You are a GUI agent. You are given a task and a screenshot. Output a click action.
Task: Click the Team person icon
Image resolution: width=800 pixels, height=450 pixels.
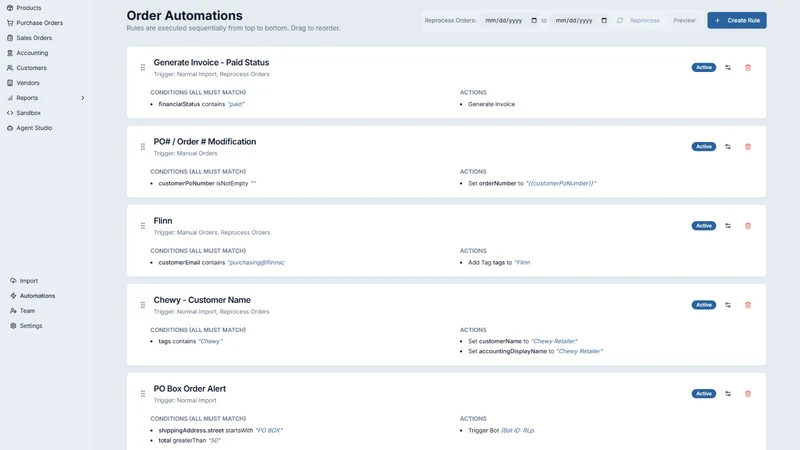pos(13,311)
